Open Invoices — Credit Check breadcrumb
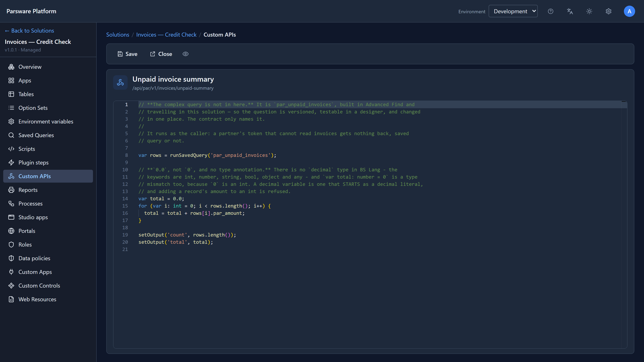 166,34
